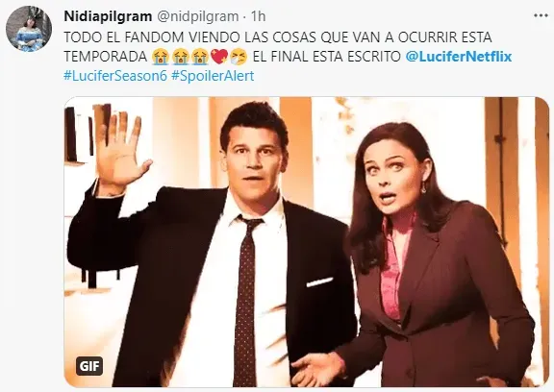The image size is (554, 392).
Task: Click the second crying emoji
Action: pyautogui.click(x=180, y=57)
